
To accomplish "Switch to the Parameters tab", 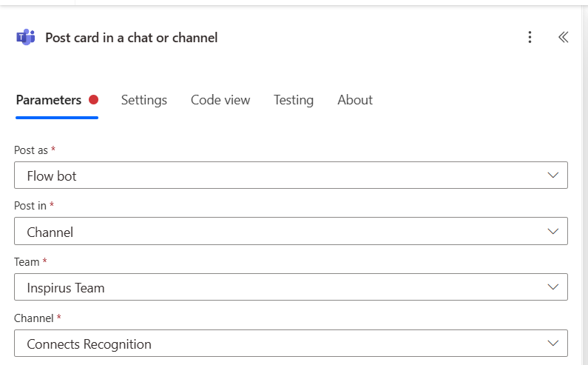I will coord(49,100).
